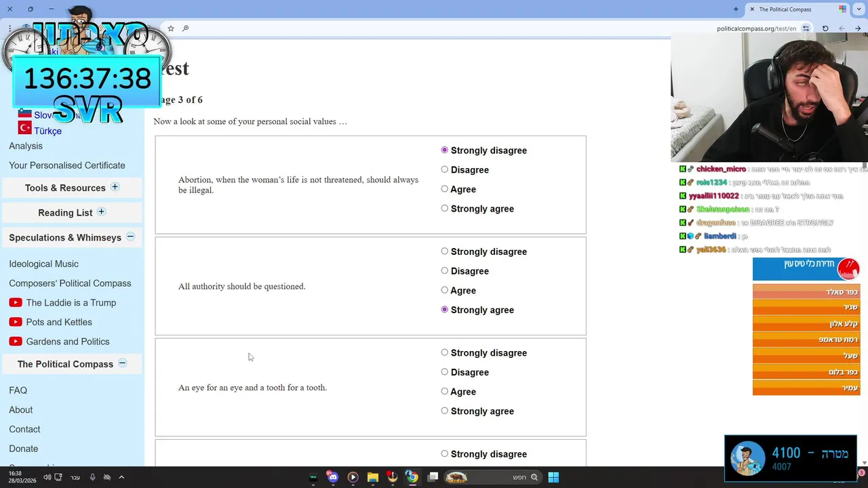Click the streamer webcam video feed

(769, 97)
